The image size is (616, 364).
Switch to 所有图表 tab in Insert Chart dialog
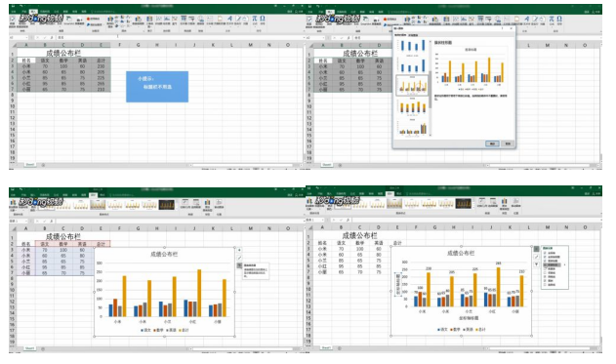(x=413, y=35)
